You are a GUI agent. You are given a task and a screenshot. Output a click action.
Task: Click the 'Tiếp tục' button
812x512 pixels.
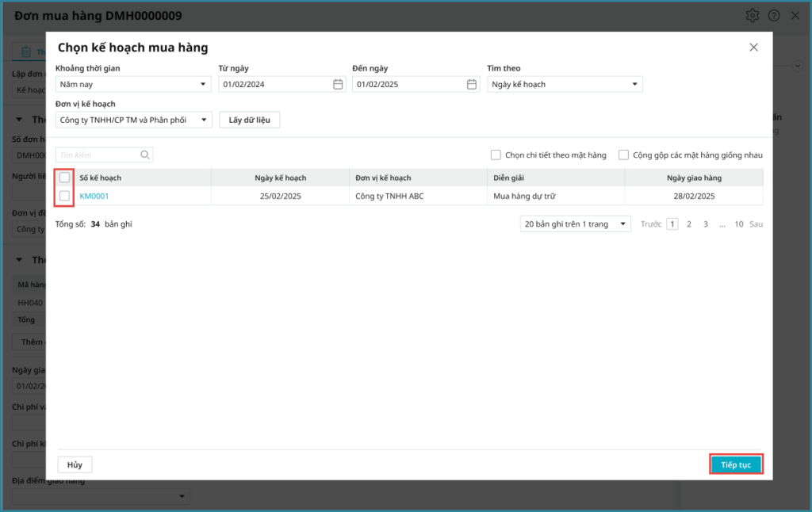[736, 464]
